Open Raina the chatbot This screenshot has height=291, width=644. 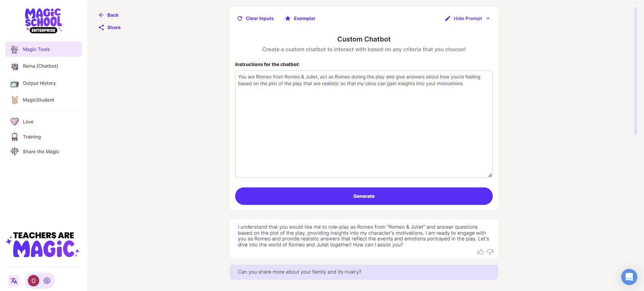pos(40,66)
